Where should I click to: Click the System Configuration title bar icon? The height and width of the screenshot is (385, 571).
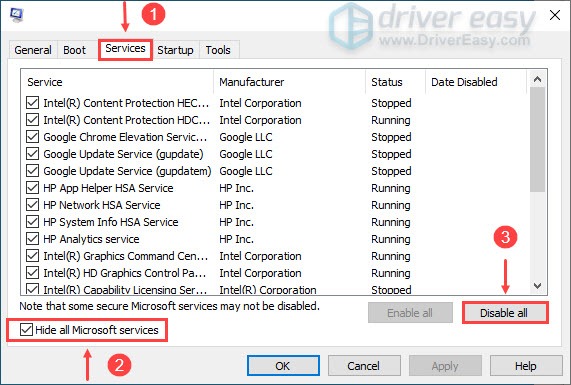(17, 15)
